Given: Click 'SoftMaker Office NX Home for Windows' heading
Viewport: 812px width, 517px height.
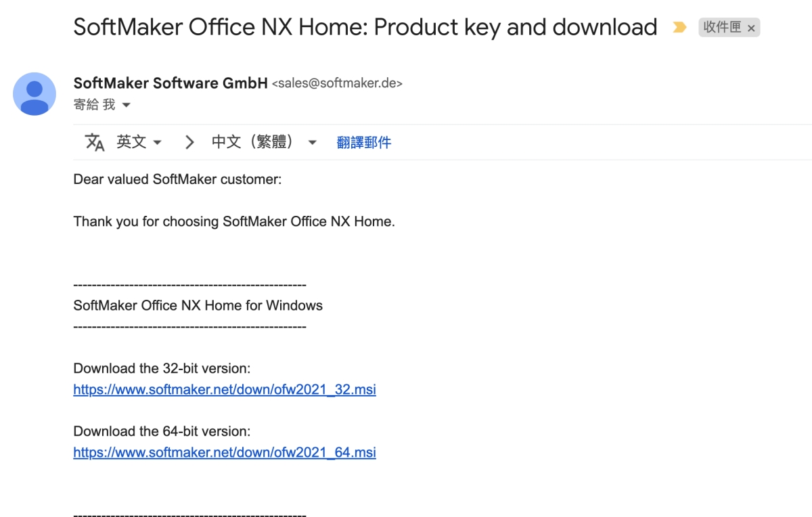Looking at the screenshot, I should 198,305.
